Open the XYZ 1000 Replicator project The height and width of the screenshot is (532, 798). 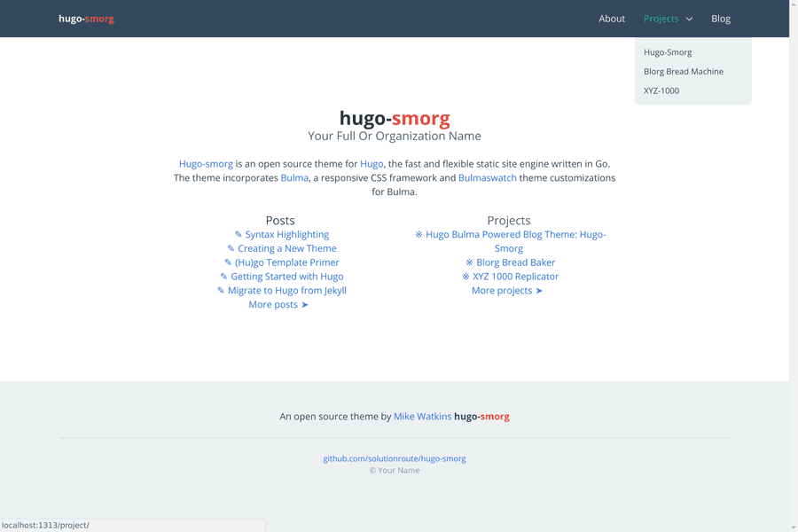coord(515,277)
